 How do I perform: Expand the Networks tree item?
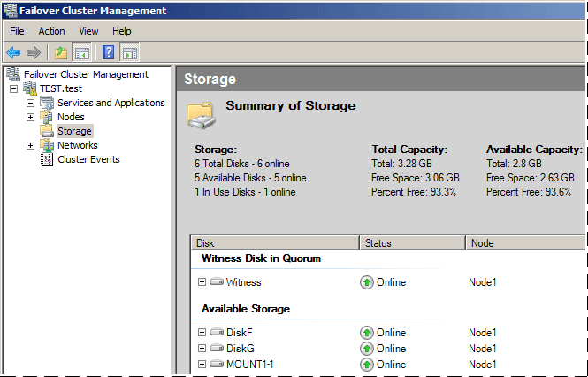tap(30, 146)
